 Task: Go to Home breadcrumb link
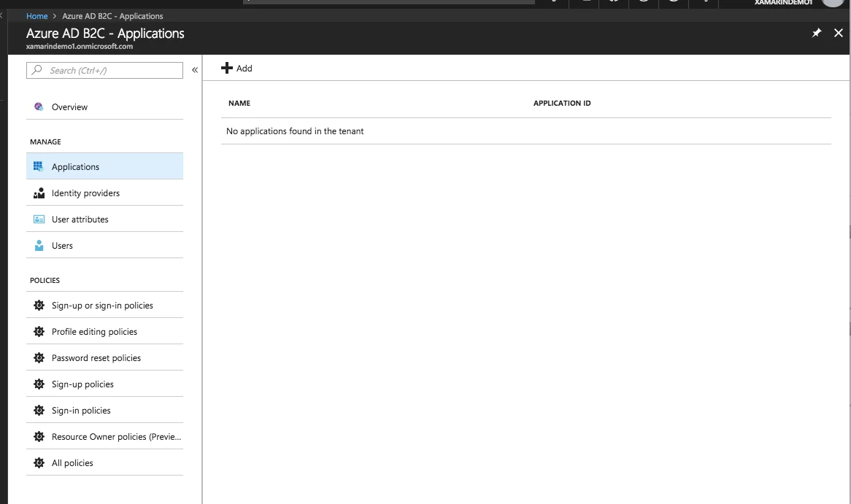(37, 16)
